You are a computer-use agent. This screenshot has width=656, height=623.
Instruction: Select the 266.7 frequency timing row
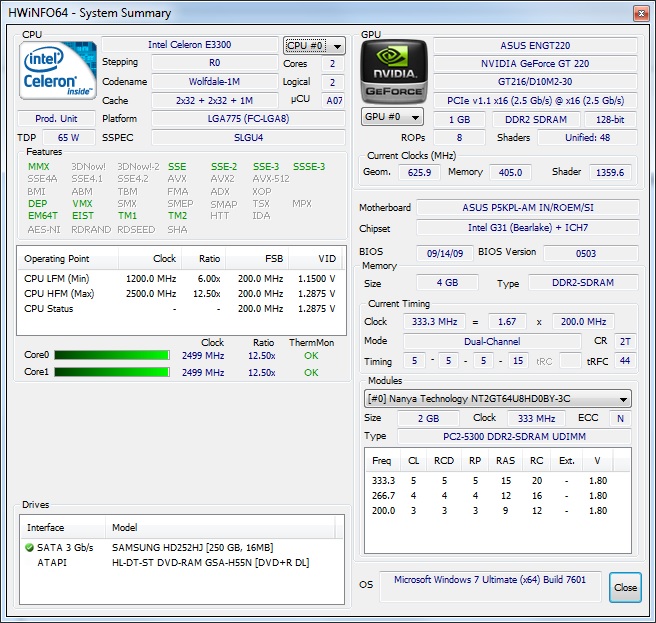click(497, 496)
